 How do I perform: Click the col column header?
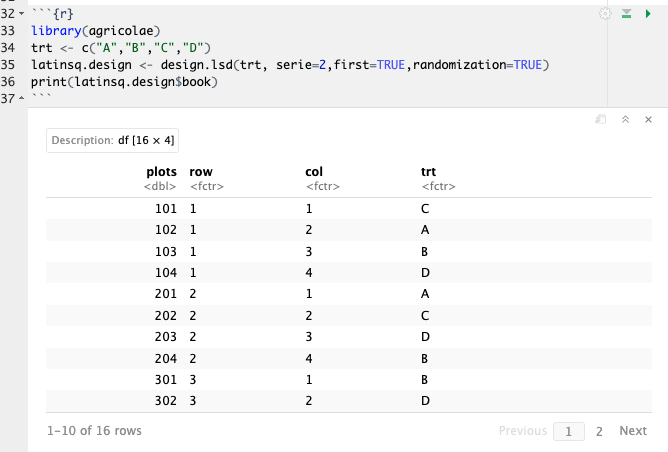pos(313,172)
